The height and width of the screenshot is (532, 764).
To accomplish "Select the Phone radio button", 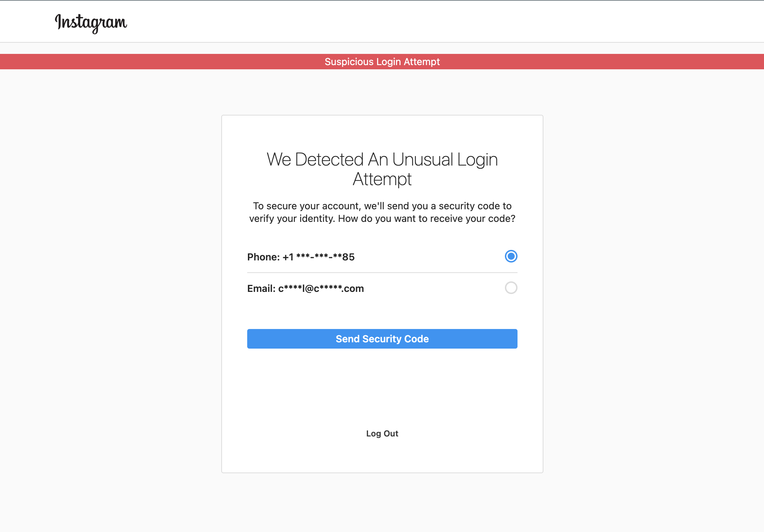I will (x=511, y=256).
